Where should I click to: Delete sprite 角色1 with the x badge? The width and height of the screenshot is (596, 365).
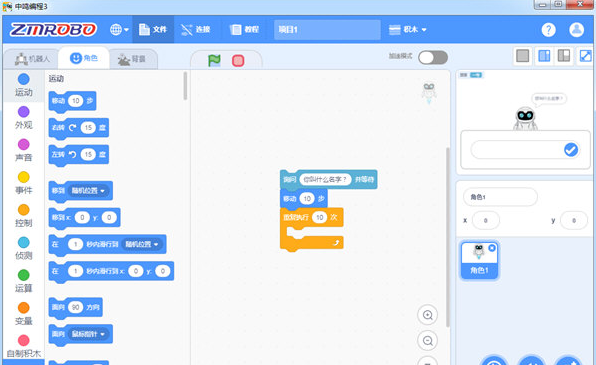pyautogui.click(x=492, y=248)
